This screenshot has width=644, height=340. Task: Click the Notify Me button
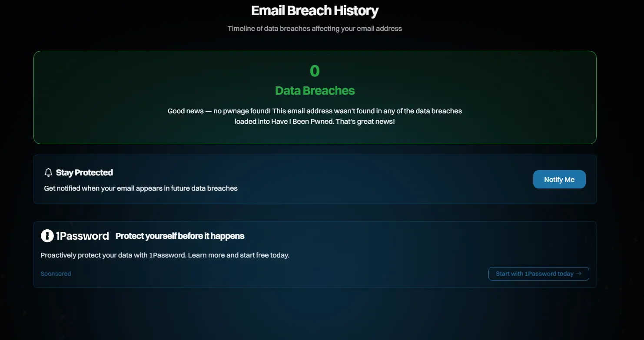559,180
